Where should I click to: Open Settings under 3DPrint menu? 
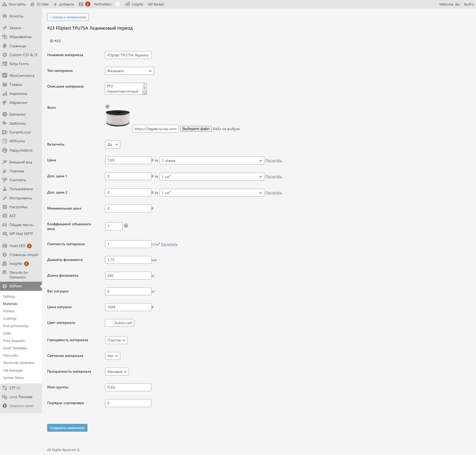[x=9, y=296]
